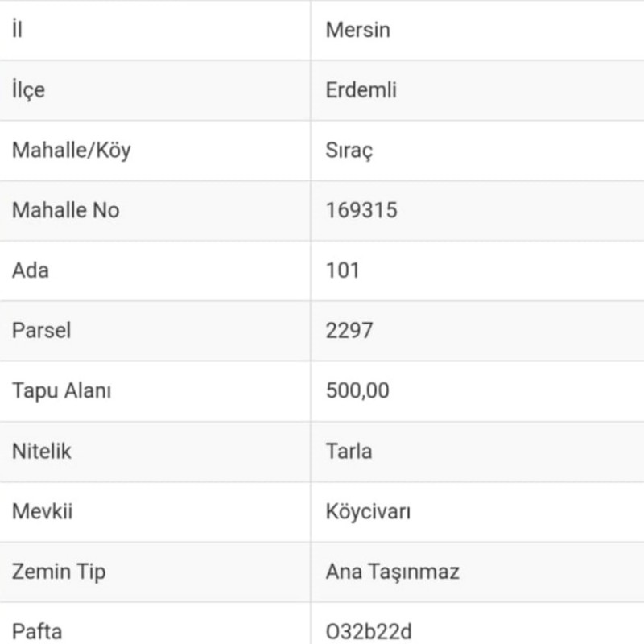Select the Sıraç neighborhood value

click(x=349, y=151)
